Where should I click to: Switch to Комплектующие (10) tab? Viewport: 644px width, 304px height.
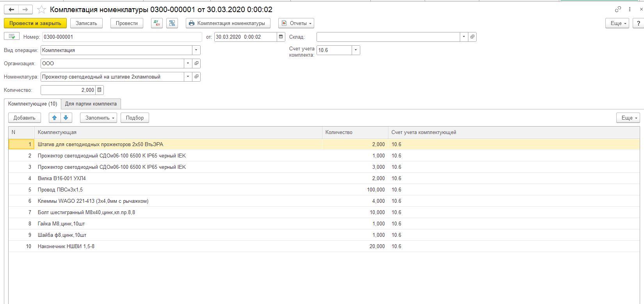pyautogui.click(x=33, y=104)
